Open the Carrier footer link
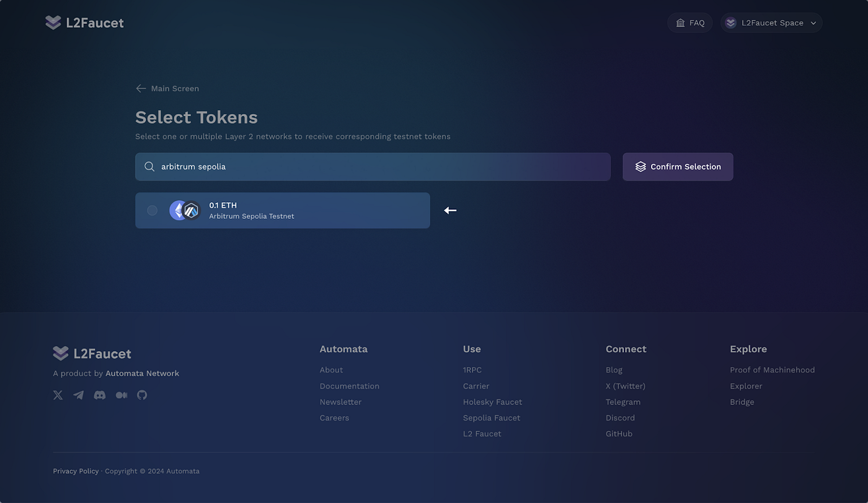Image resolution: width=868 pixels, height=503 pixels. point(476,386)
